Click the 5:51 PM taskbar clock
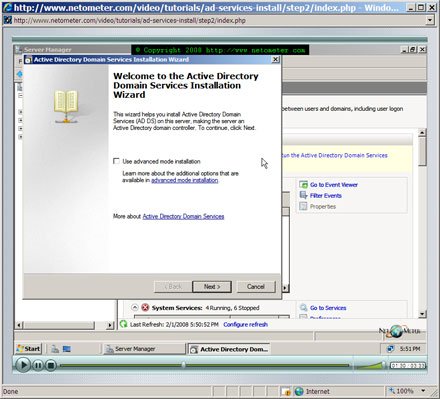 click(410, 349)
